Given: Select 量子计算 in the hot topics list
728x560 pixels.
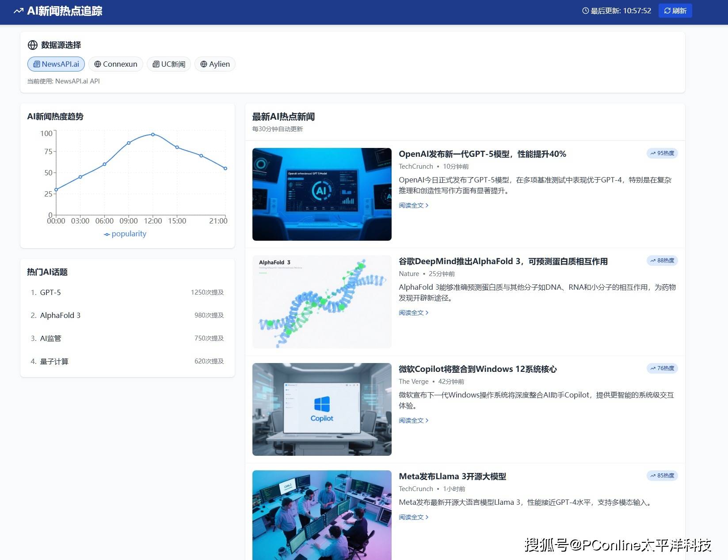Looking at the screenshot, I should pyautogui.click(x=54, y=361).
